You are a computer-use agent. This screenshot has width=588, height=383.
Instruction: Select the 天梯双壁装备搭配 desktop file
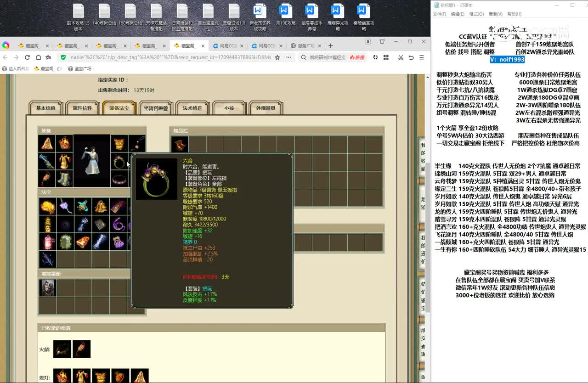tap(156, 17)
